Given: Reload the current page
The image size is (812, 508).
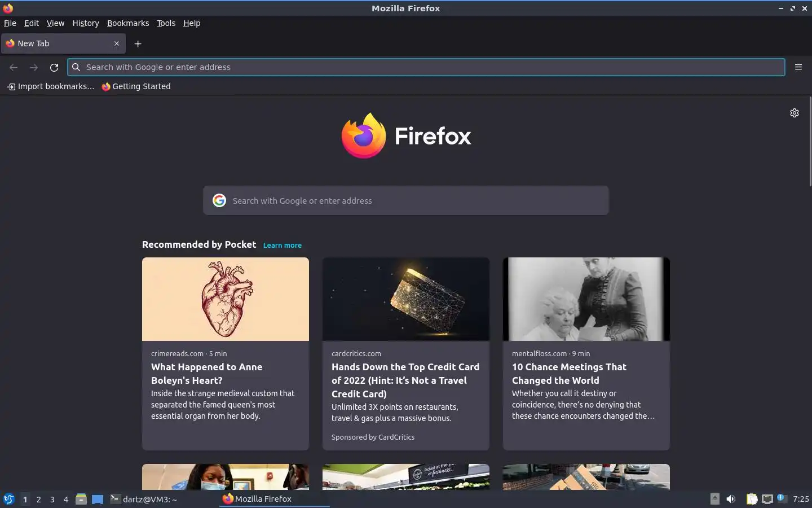Looking at the screenshot, I should 54,67.
